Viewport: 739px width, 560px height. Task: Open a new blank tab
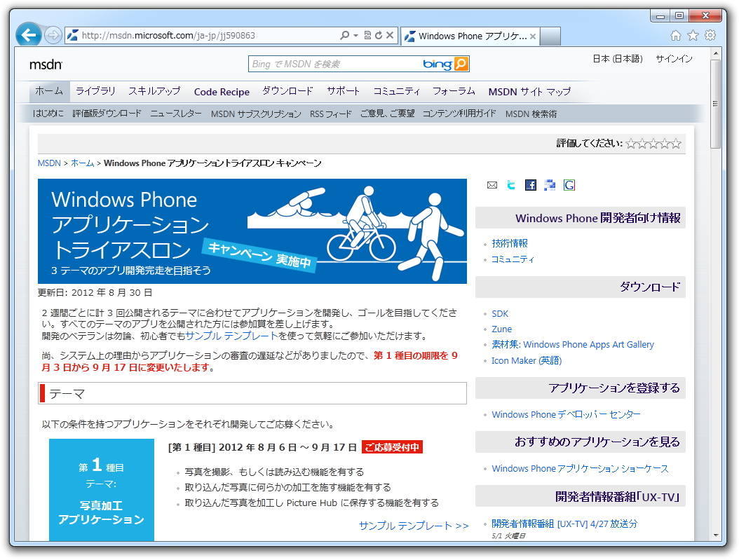pos(550,36)
